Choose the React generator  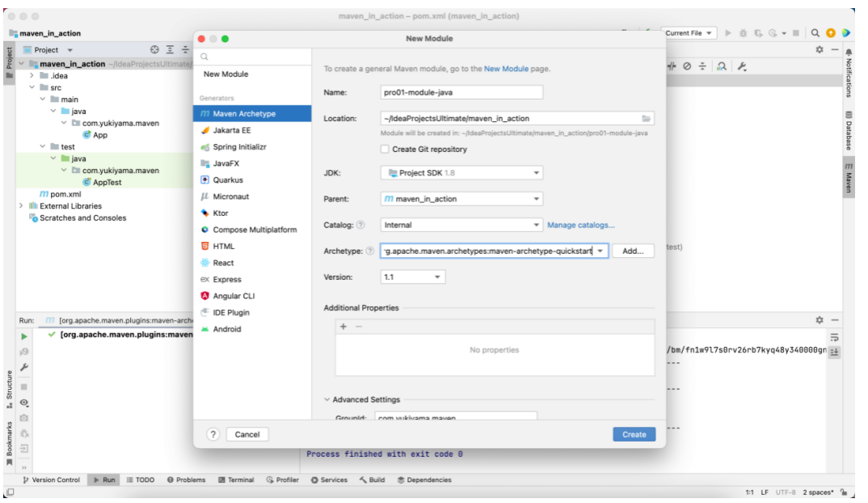(x=252, y=263)
